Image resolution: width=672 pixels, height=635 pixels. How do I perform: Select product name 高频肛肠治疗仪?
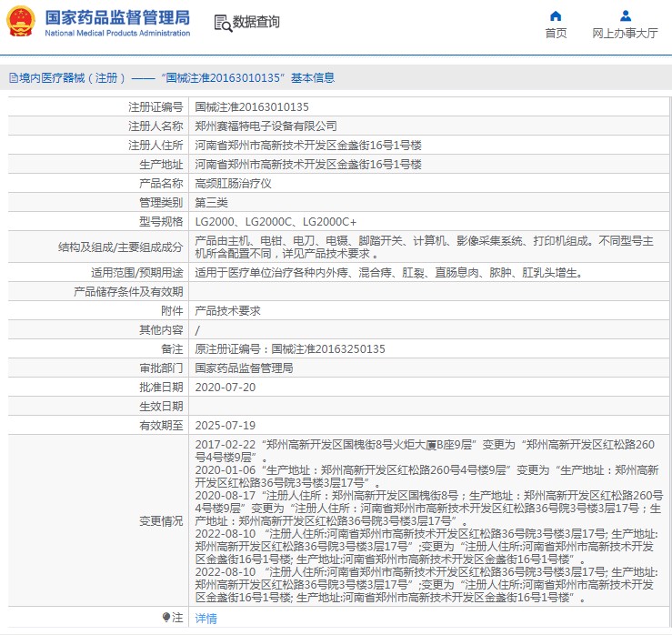point(233,184)
